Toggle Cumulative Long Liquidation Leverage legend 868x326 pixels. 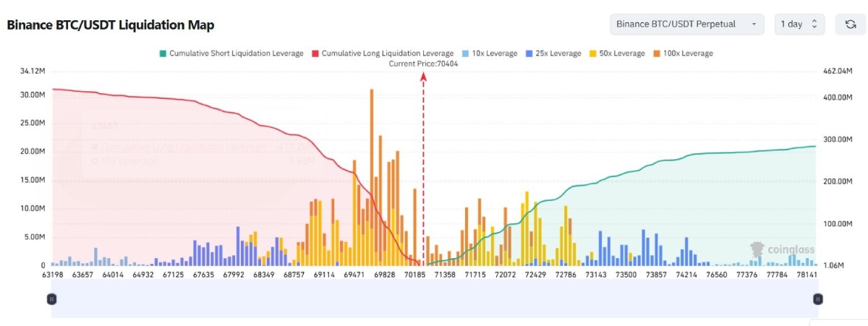pyautogui.click(x=383, y=53)
